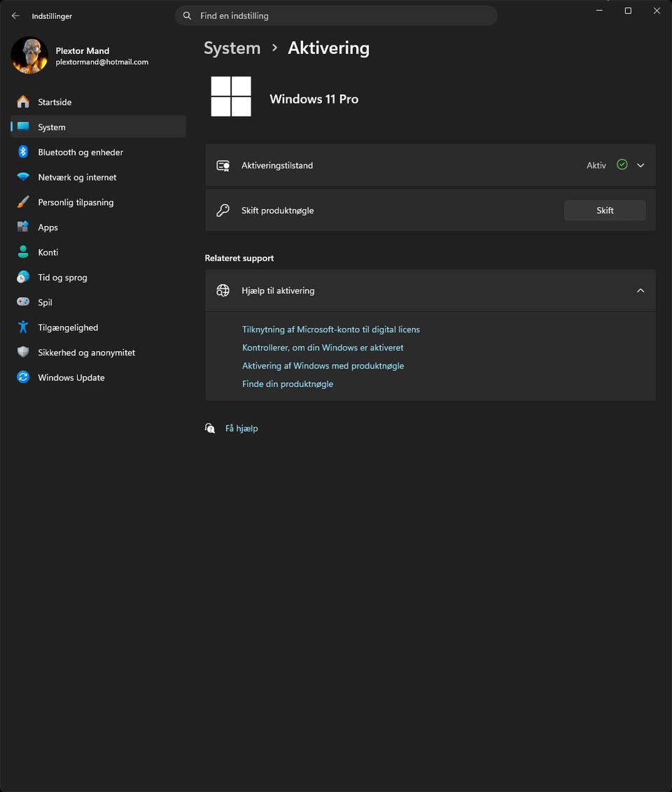Click the key icon beside Skift produktnøgle
Image resolution: width=672 pixels, height=792 pixels.
(x=223, y=210)
